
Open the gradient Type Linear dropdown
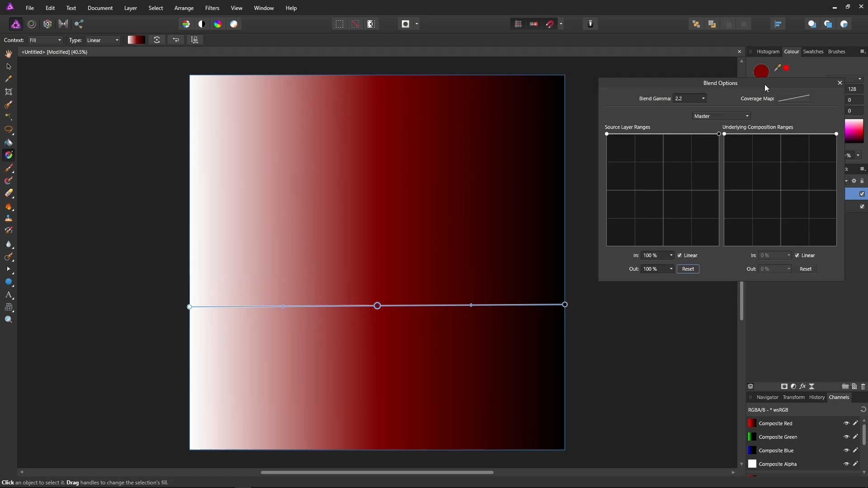click(x=103, y=40)
